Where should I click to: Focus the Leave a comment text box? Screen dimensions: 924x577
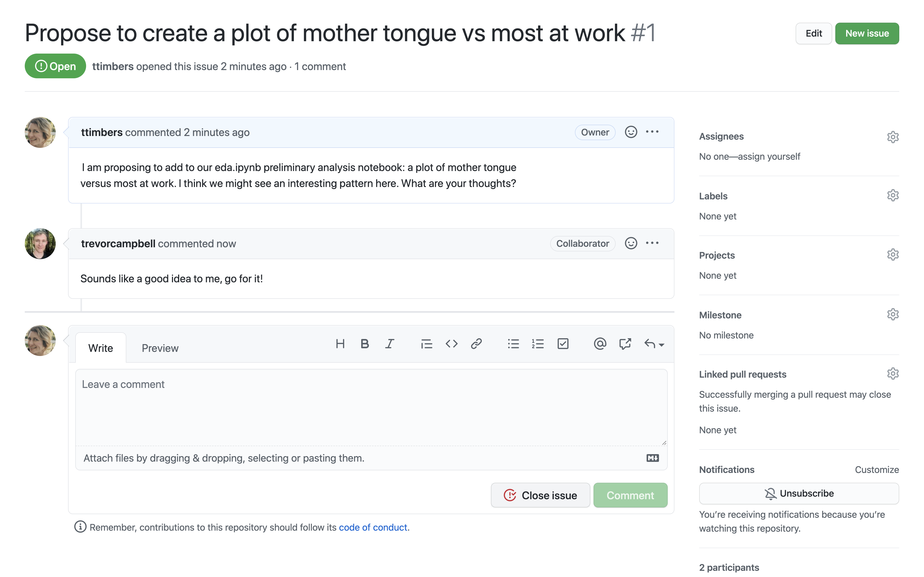click(371, 407)
